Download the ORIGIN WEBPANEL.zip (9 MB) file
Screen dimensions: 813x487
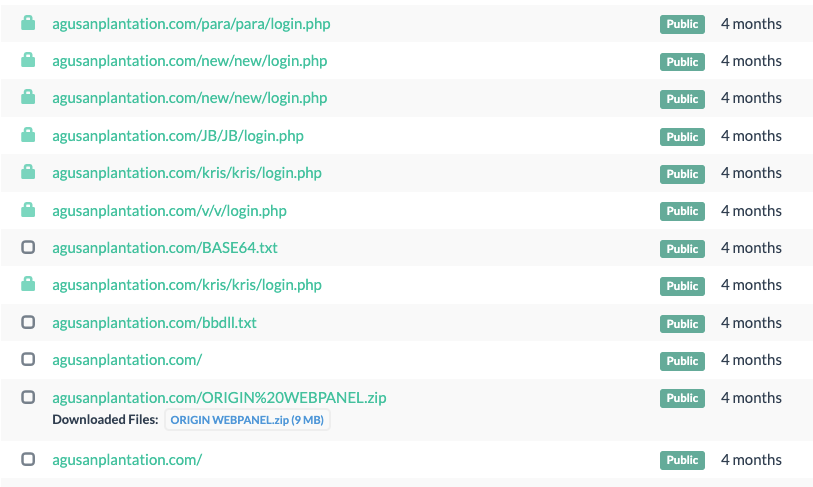[x=247, y=420]
